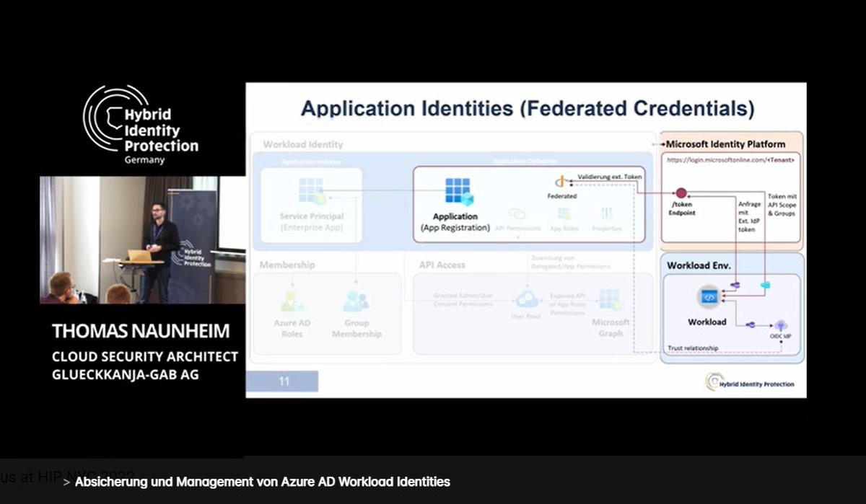The width and height of the screenshot is (866, 504).
Task: Click the Group Membership people icon
Action: point(356,300)
